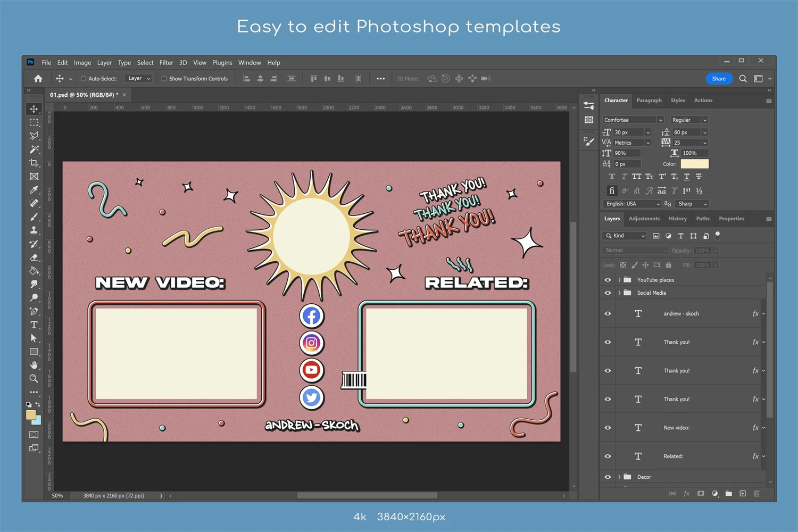The image size is (798, 532).
Task: Click the blue Share button
Action: (718, 79)
